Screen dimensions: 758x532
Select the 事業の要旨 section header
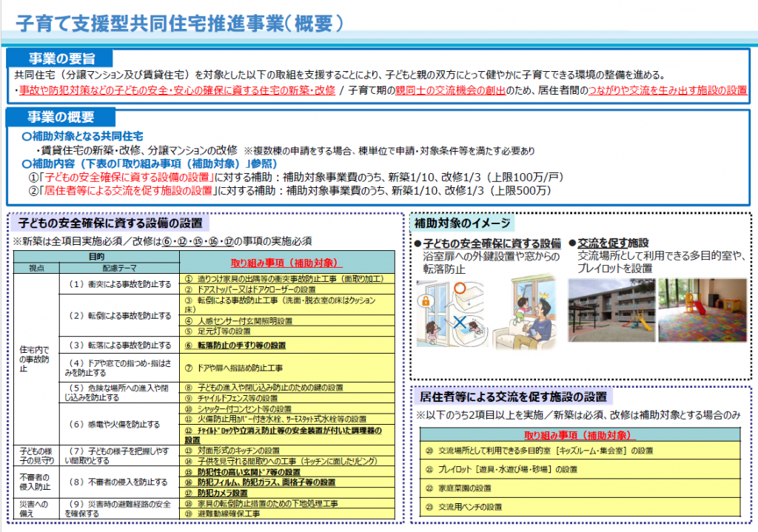pos(60,58)
